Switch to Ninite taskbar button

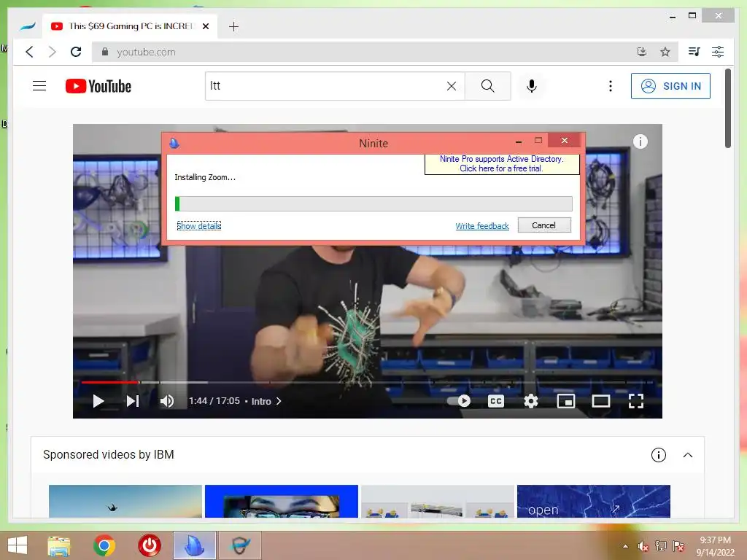coord(194,545)
